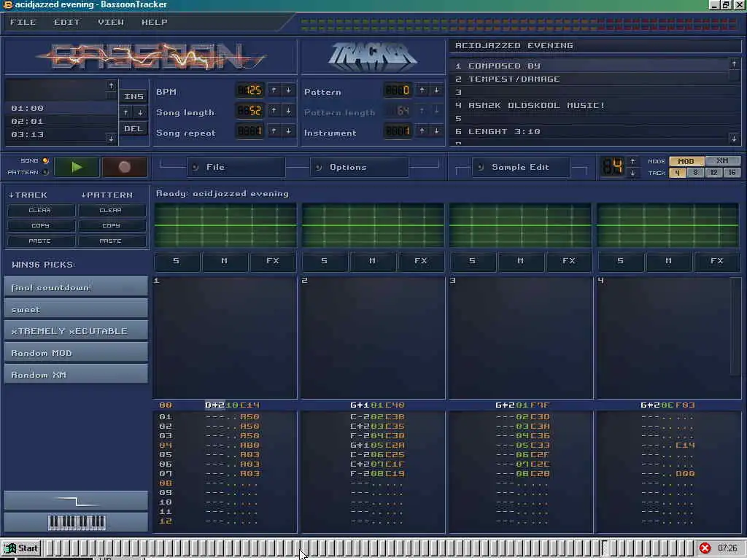Increase the step value beside MODE
This screenshot has height=560, width=747.
tap(632, 161)
